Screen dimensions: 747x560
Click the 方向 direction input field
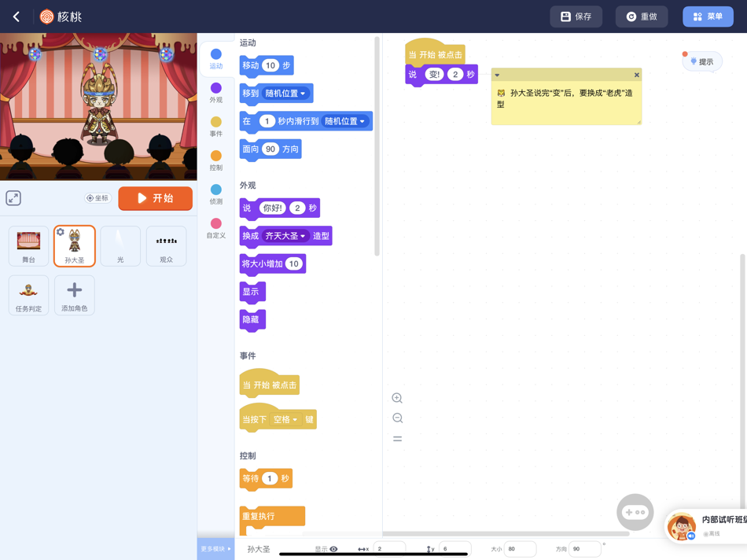coord(585,549)
